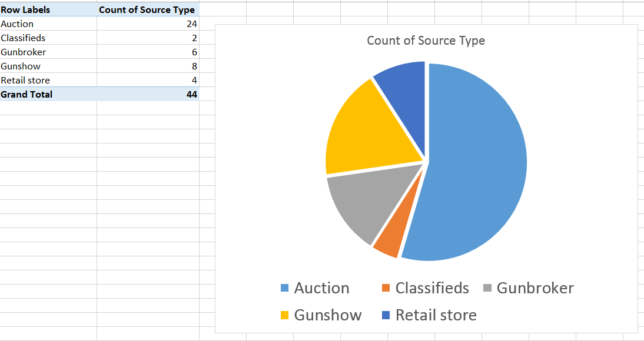Viewport: 644px width, 341px height.
Task: Select the Gunbroker count value 6
Action: pyautogui.click(x=148, y=52)
